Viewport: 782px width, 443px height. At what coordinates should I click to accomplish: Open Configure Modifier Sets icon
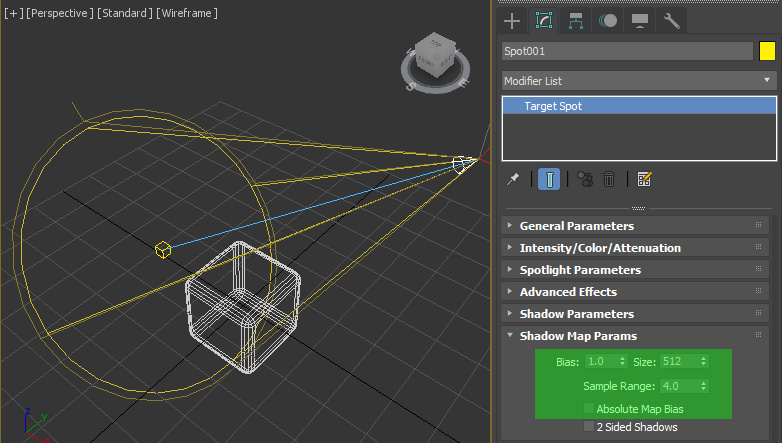pyautogui.click(x=644, y=179)
